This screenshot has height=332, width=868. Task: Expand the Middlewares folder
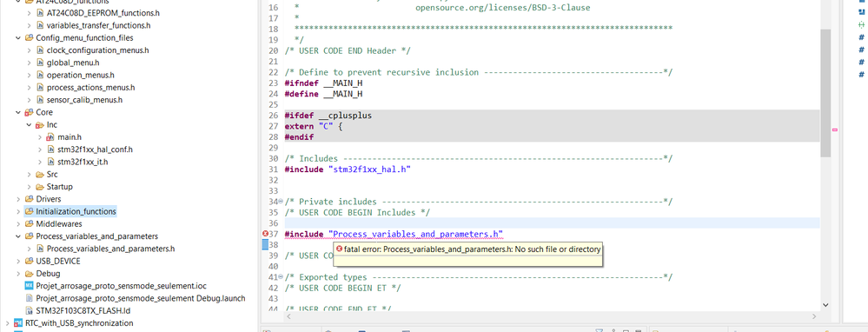[18, 224]
